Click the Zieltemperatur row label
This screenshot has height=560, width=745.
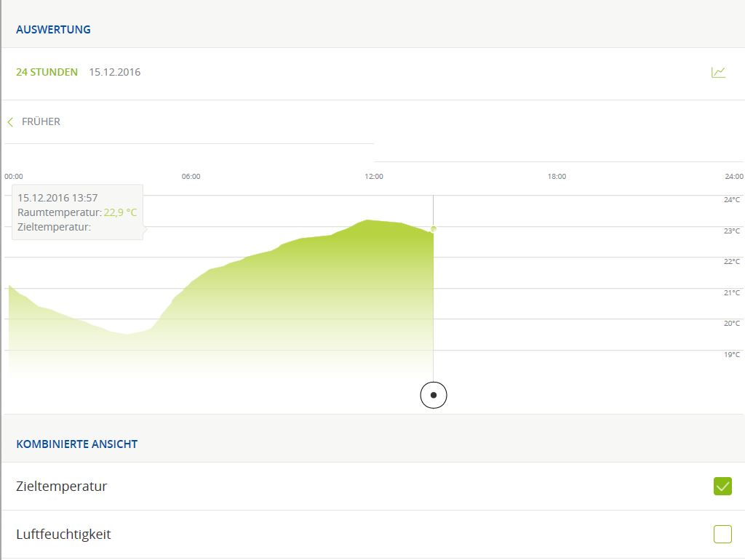point(61,487)
